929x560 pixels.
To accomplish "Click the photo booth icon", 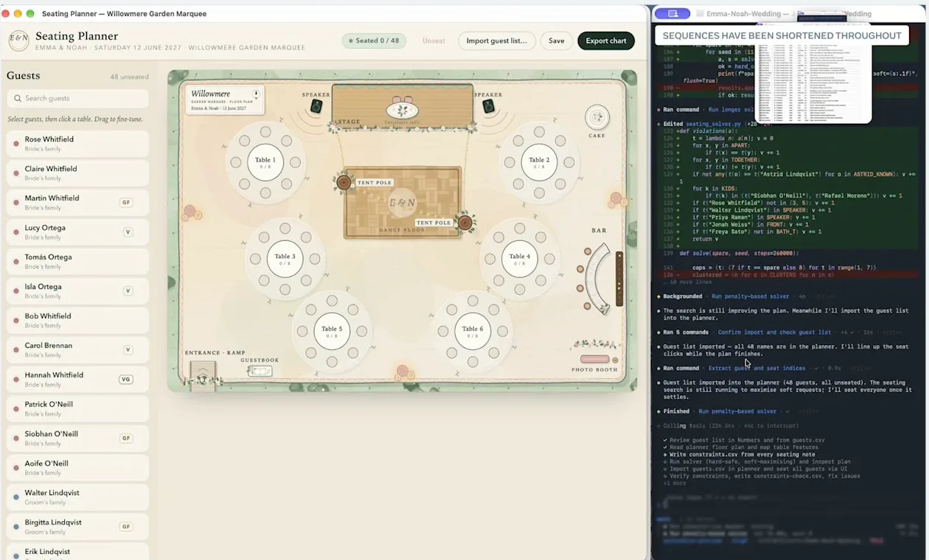I will pyautogui.click(x=594, y=360).
